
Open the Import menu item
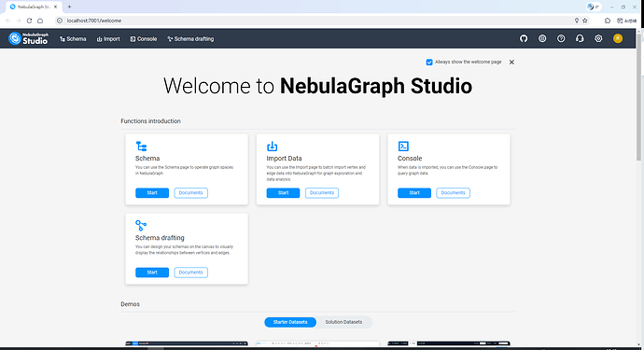click(x=108, y=39)
